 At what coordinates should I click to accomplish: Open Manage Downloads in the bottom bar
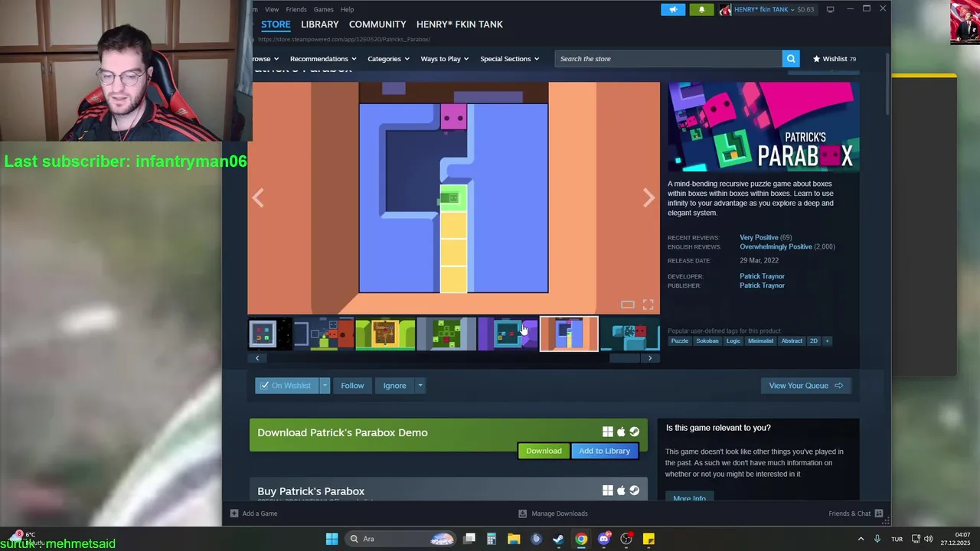point(553,514)
